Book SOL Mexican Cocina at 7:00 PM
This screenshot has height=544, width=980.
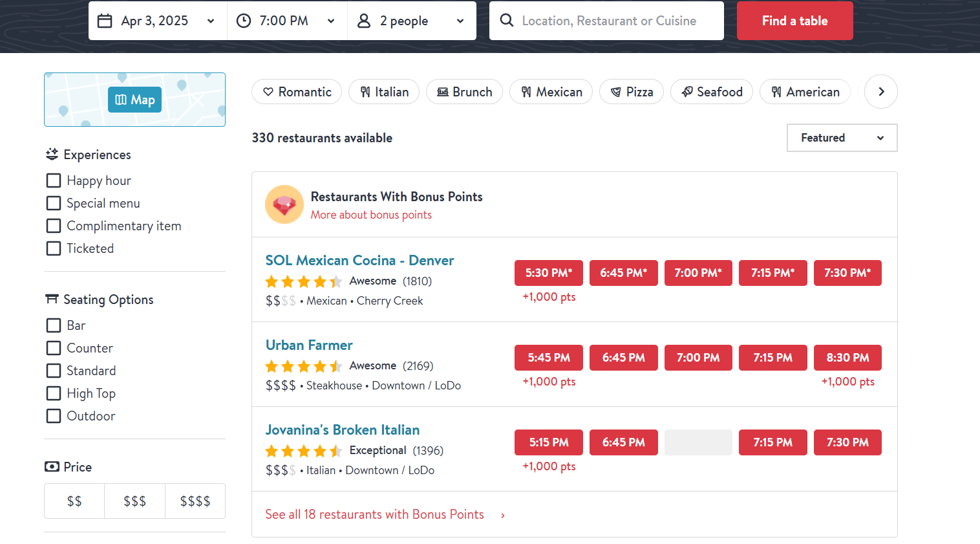(698, 273)
